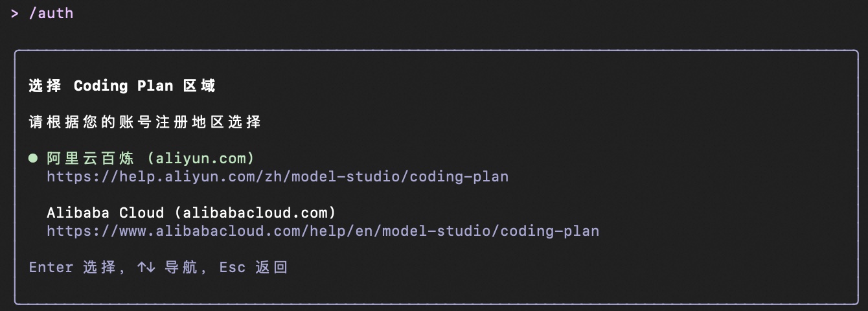Click the Esc key hint
The width and height of the screenshot is (868, 311).
232,267
